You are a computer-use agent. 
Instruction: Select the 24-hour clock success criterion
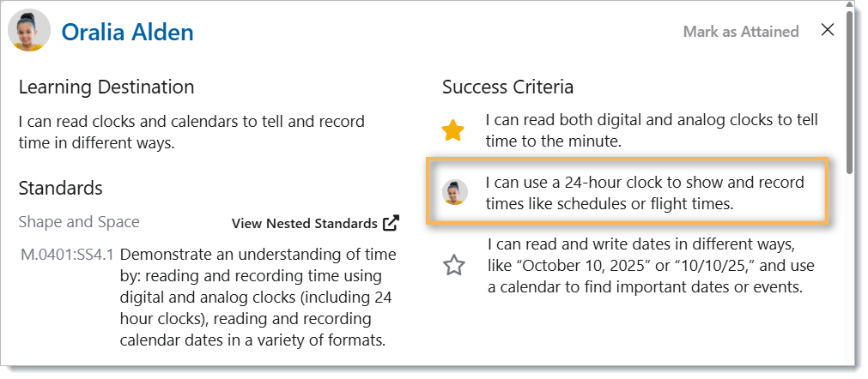click(x=644, y=193)
